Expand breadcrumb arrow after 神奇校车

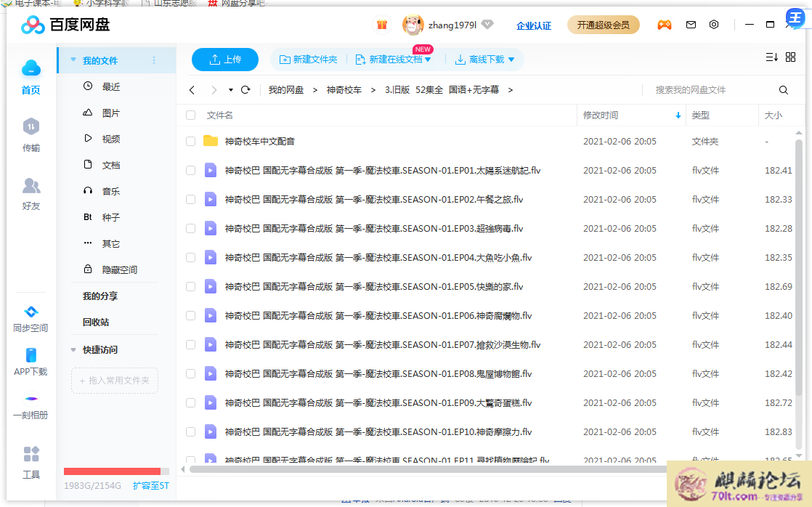click(373, 90)
